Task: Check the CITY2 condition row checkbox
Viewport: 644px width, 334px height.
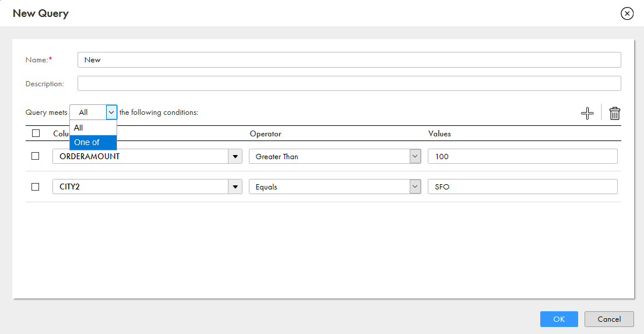Action: click(36, 187)
